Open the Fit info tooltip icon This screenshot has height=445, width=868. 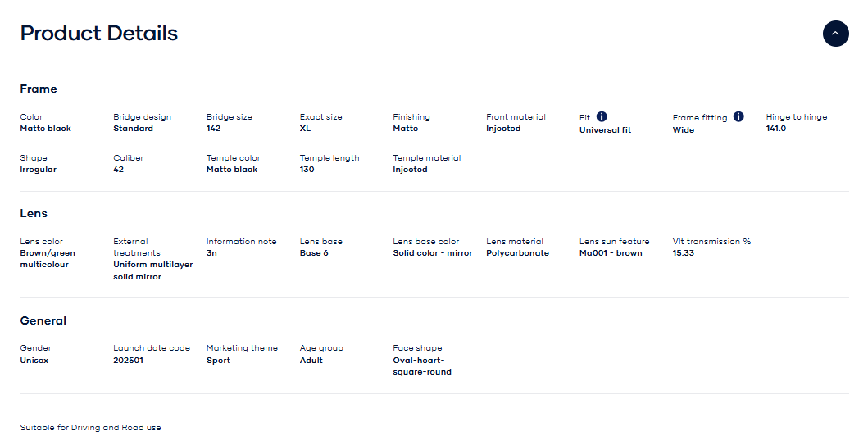point(602,117)
